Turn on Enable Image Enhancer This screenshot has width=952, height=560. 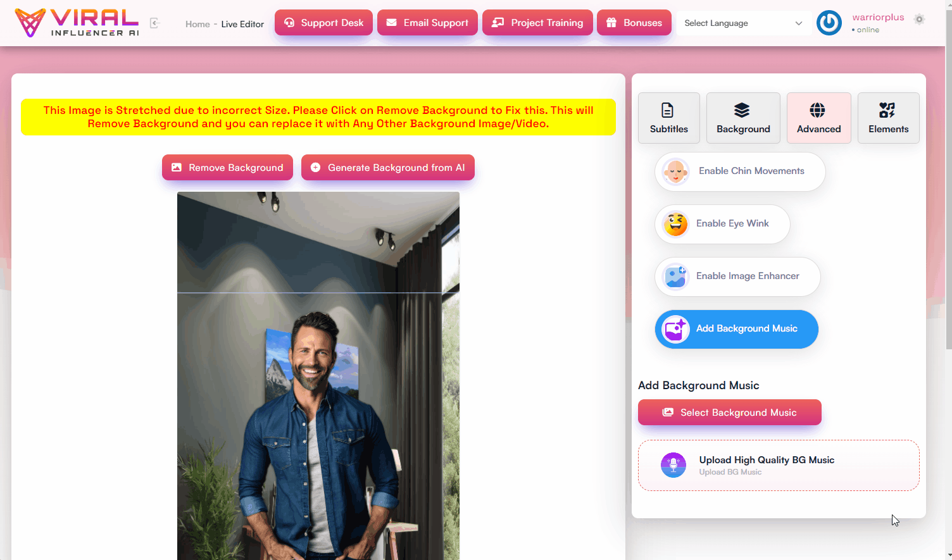tap(737, 277)
